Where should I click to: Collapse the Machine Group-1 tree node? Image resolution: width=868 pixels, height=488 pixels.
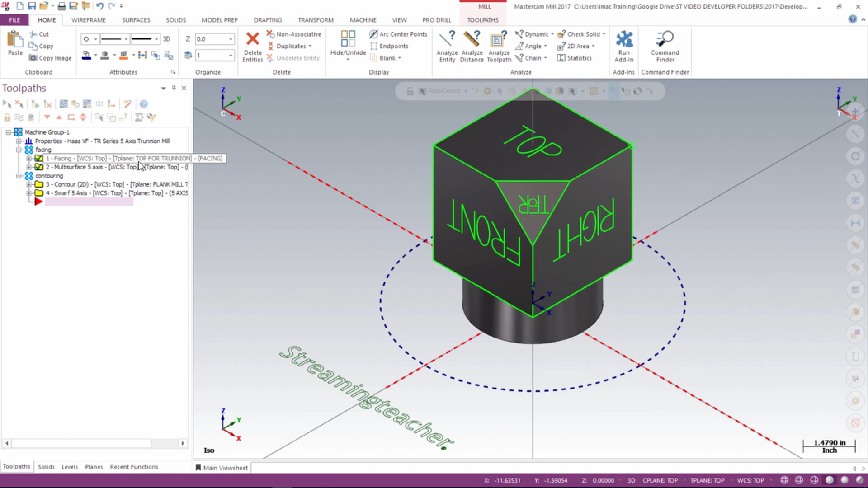click(8, 132)
